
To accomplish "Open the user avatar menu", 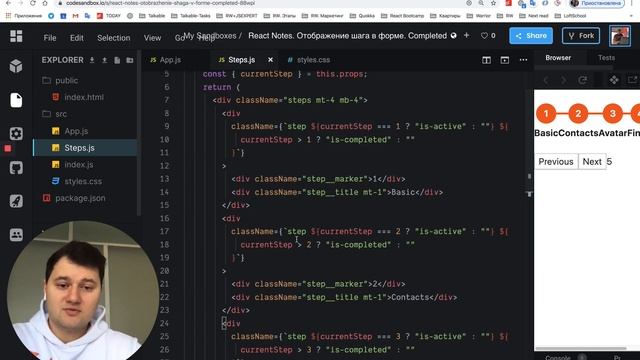I will coord(620,36).
